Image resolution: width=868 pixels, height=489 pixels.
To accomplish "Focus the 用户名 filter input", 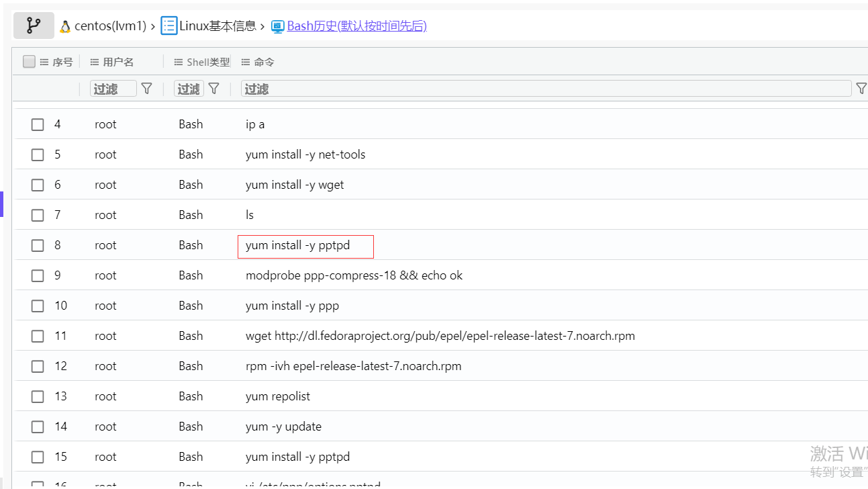I will (x=113, y=89).
